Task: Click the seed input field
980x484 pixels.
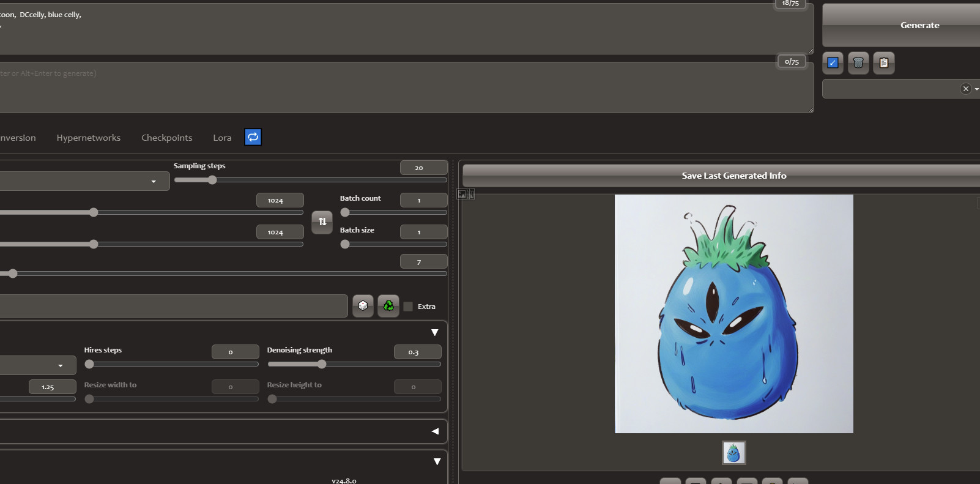Action: 174,306
